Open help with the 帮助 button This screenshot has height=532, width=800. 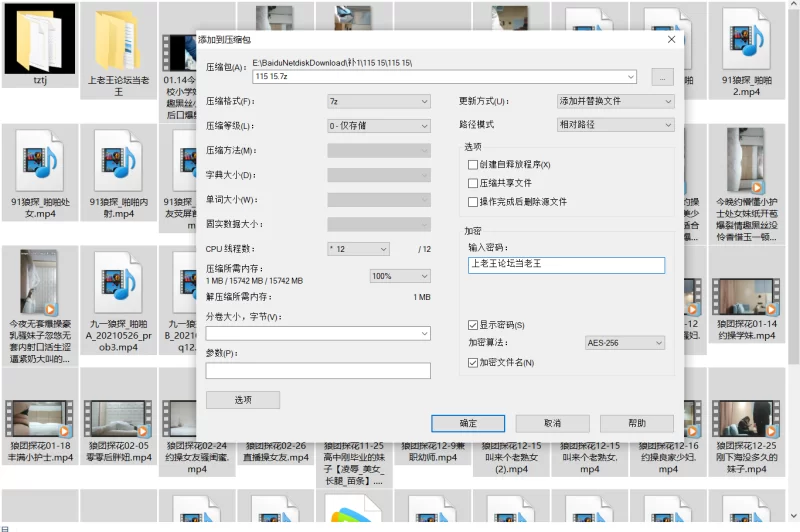[x=637, y=423]
